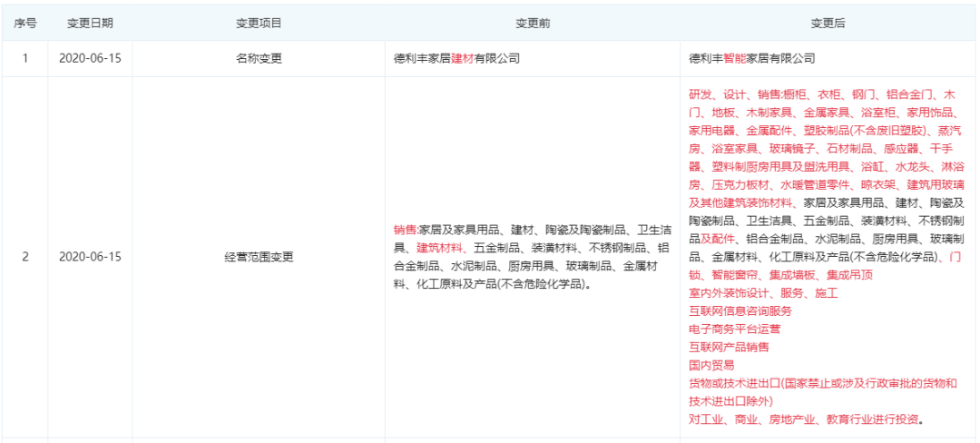
Task: Click the 电子商务平台运营 line
Action: (x=734, y=329)
